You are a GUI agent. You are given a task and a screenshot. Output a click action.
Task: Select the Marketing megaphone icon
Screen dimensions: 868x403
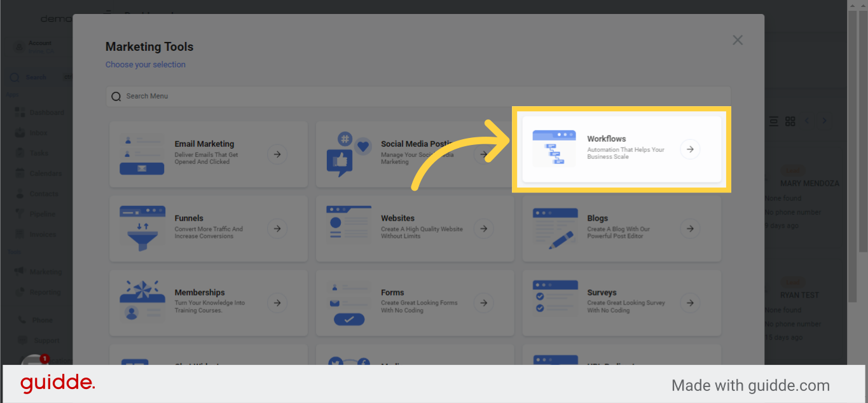click(19, 271)
